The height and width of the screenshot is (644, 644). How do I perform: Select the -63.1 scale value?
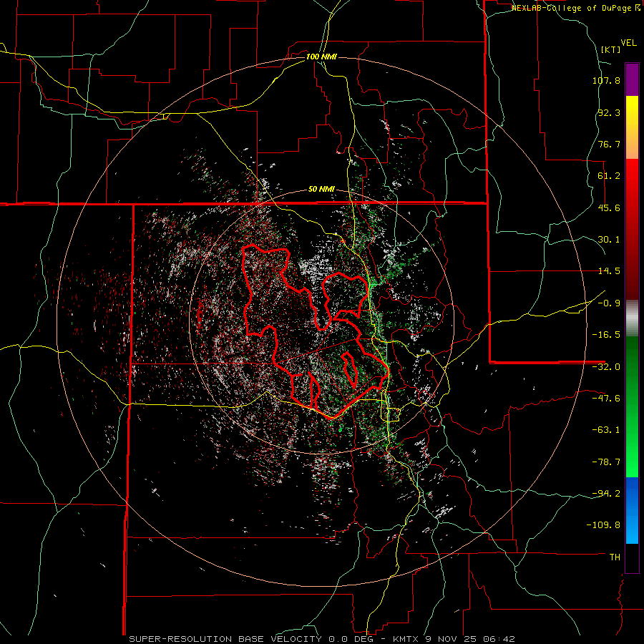606,430
